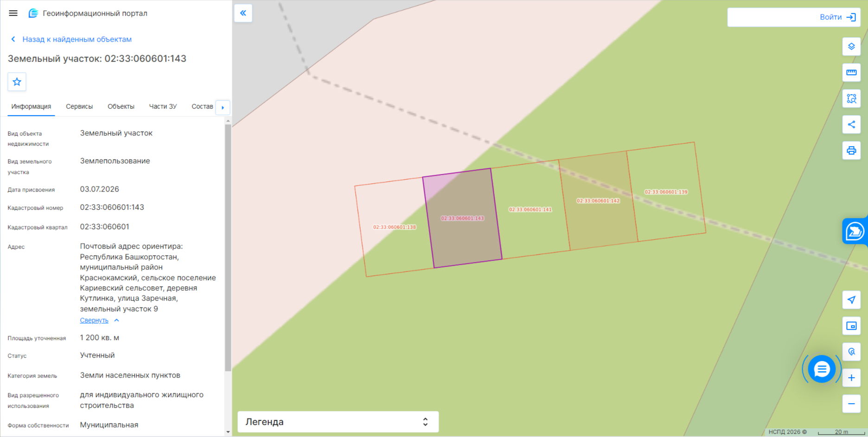
Task: Select parcel 02:33:060601:142 on map
Action: 598,201
